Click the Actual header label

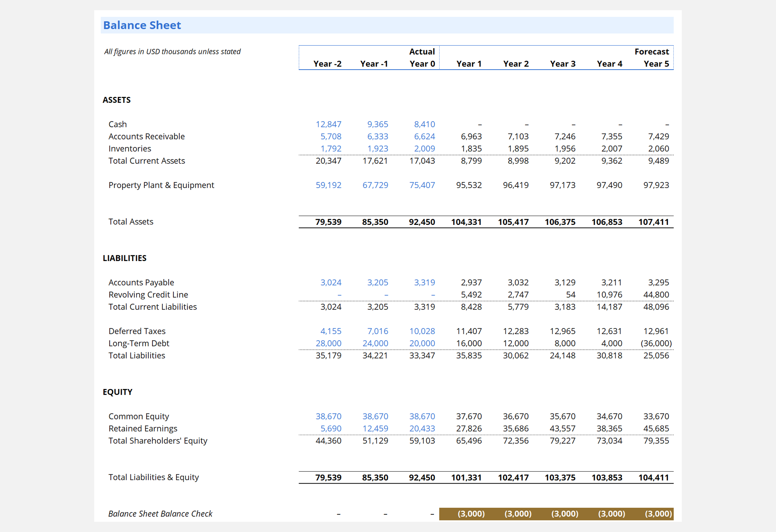(422, 52)
